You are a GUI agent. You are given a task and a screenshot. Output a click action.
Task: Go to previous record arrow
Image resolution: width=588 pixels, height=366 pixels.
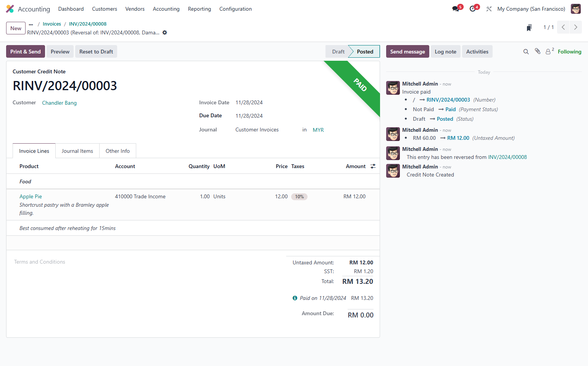pyautogui.click(x=563, y=27)
